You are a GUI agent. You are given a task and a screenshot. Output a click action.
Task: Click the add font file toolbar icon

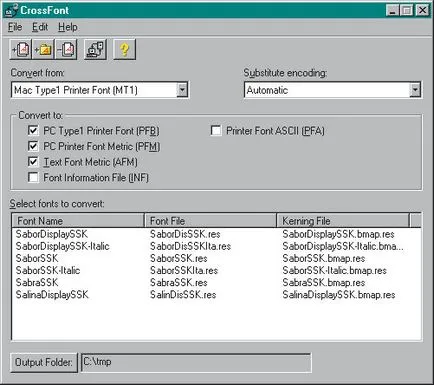[x=21, y=50]
